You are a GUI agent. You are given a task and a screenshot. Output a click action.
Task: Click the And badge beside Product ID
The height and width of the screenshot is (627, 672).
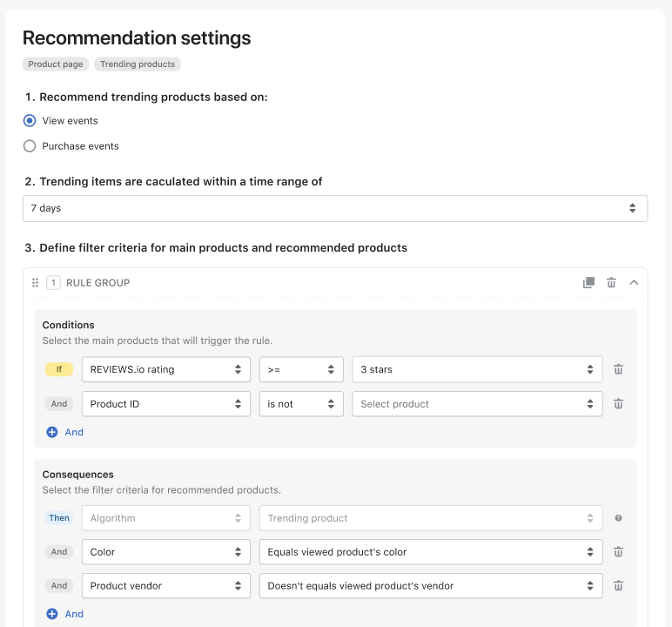coord(59,404)
